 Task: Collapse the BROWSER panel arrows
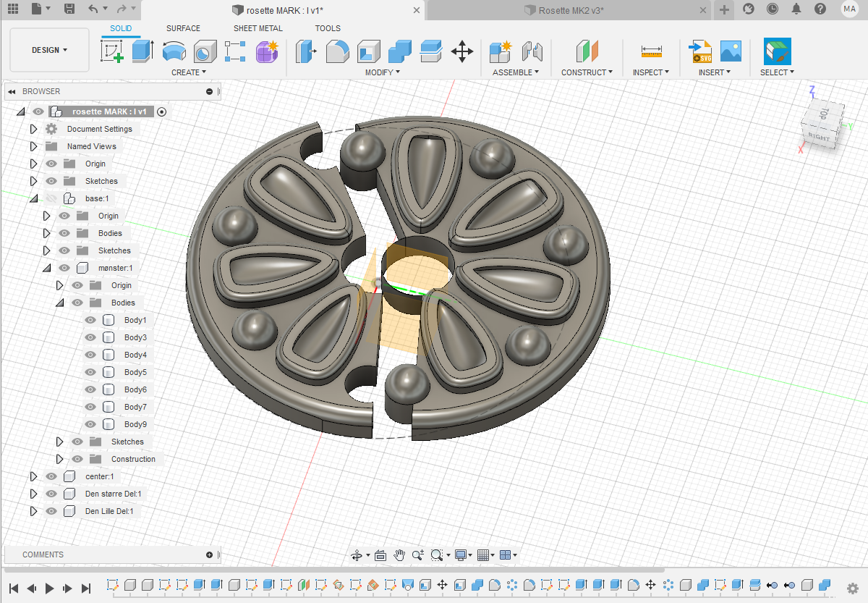point(12,91)
